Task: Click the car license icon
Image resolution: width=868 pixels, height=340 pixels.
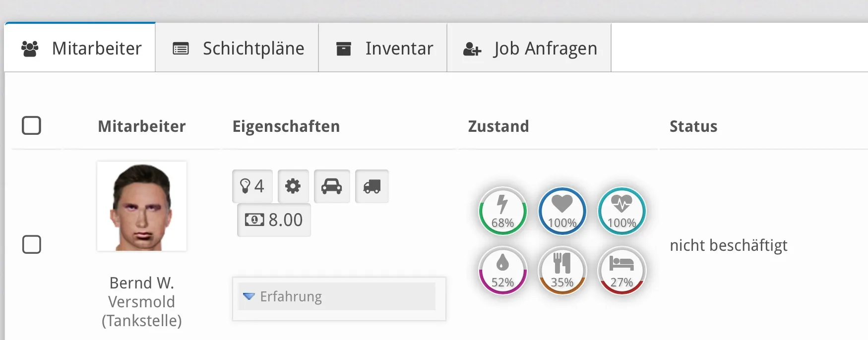Action: click(331, 186)
